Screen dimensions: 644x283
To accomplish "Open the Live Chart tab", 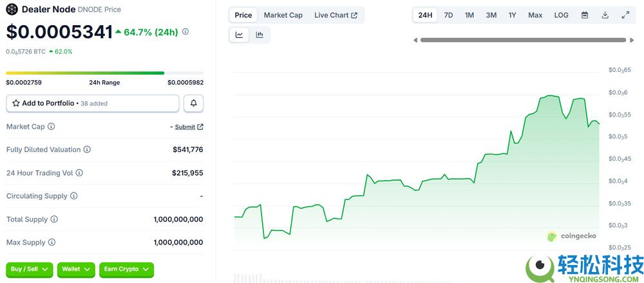I will click(x=336, y=15).
